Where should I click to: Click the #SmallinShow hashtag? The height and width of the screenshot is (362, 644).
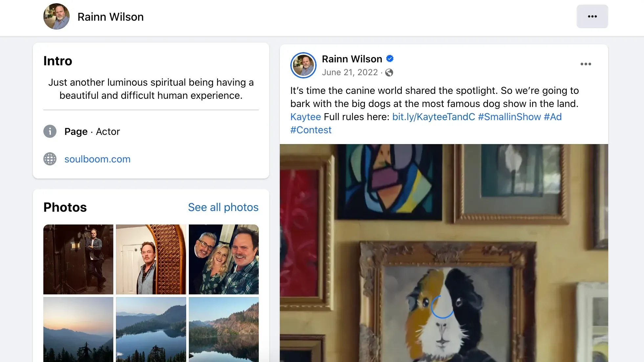pyautogui.click(x=509, y=117)
